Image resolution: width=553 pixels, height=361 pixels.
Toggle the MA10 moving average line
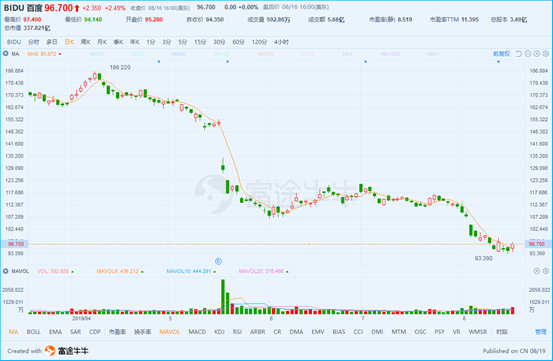click(x=96, y=54)
